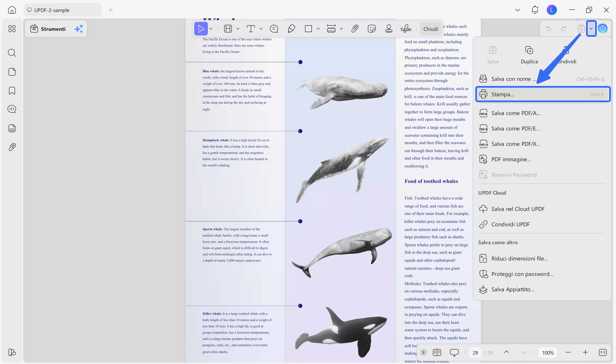Expand the measure tool dropdown
This screenshot has height=364, width=616.
pos(342,29)
